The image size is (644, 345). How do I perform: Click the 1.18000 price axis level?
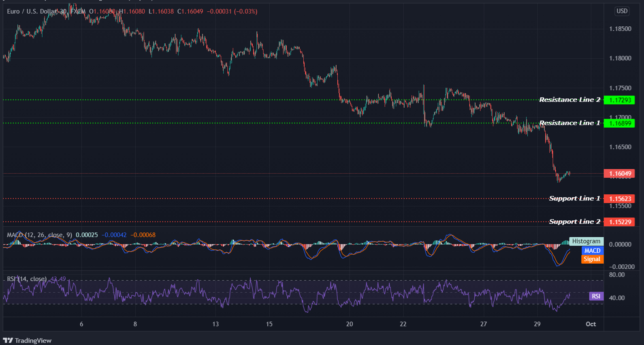(x=620, y=58)
